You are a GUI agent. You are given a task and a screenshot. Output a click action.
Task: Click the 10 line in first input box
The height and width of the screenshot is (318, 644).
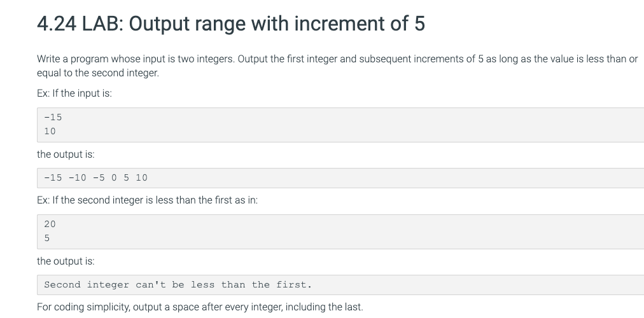click(50, 131)
